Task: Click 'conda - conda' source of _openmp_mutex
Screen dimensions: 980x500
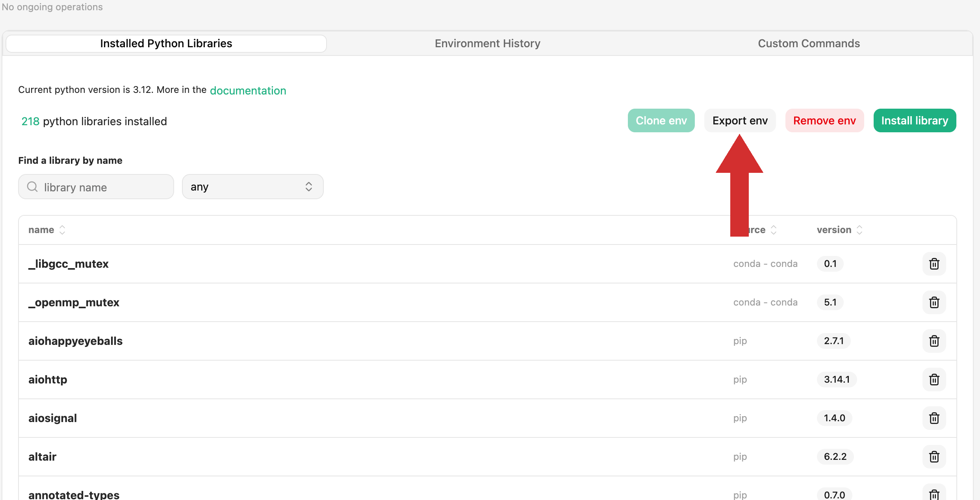Action: click(765, 302)
